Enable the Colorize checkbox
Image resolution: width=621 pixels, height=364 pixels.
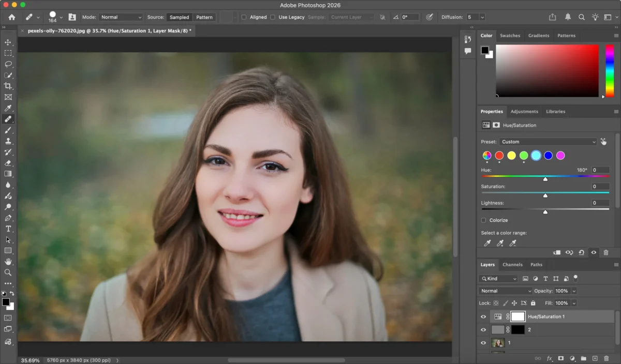coord(482,220)
